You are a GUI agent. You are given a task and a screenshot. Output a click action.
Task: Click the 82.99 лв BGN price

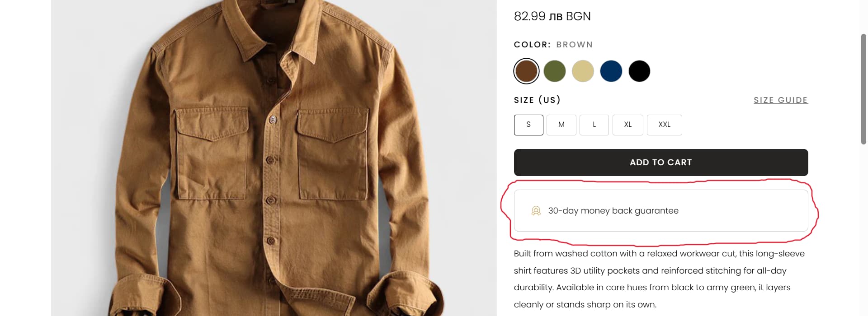[552, 16]
